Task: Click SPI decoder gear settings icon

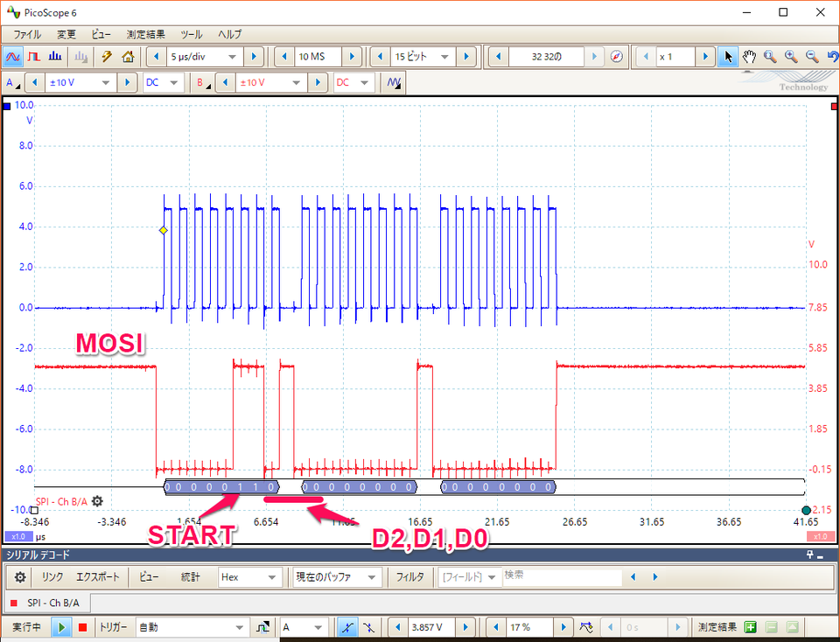Action: 97,501
